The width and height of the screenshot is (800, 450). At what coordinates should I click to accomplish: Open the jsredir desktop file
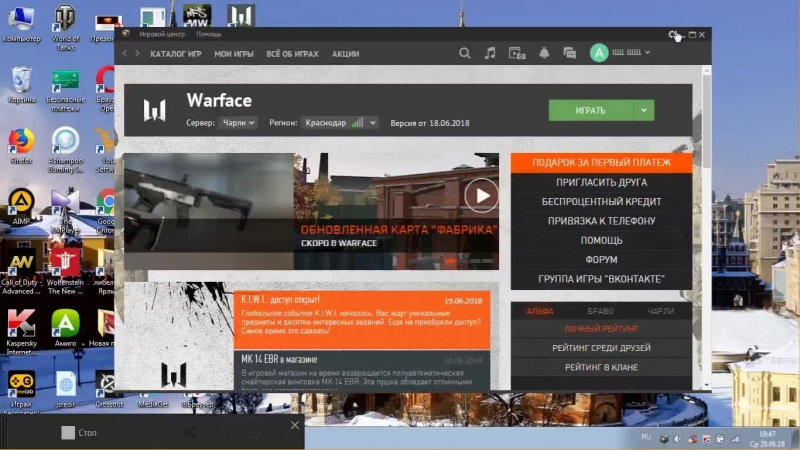(65, 390)
